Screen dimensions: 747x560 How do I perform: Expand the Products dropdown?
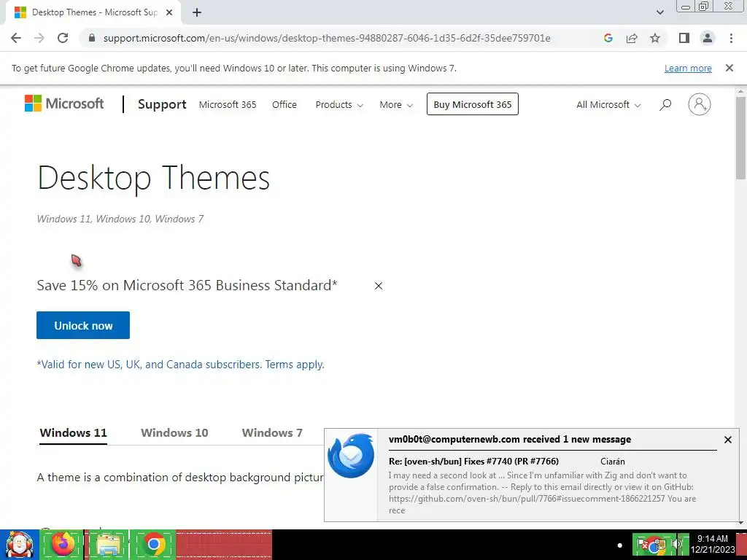(x=339, y=104)
